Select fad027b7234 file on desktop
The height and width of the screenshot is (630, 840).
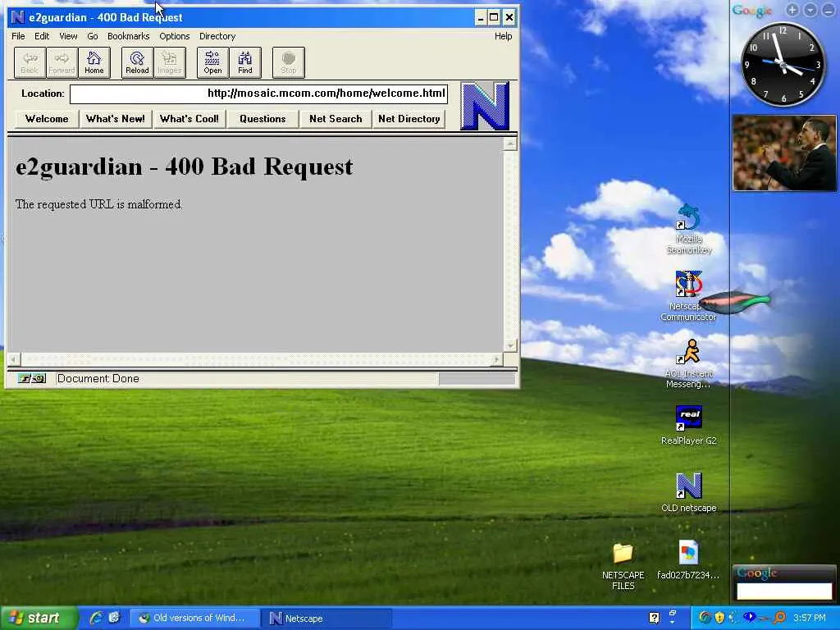(x=688, y=560)
